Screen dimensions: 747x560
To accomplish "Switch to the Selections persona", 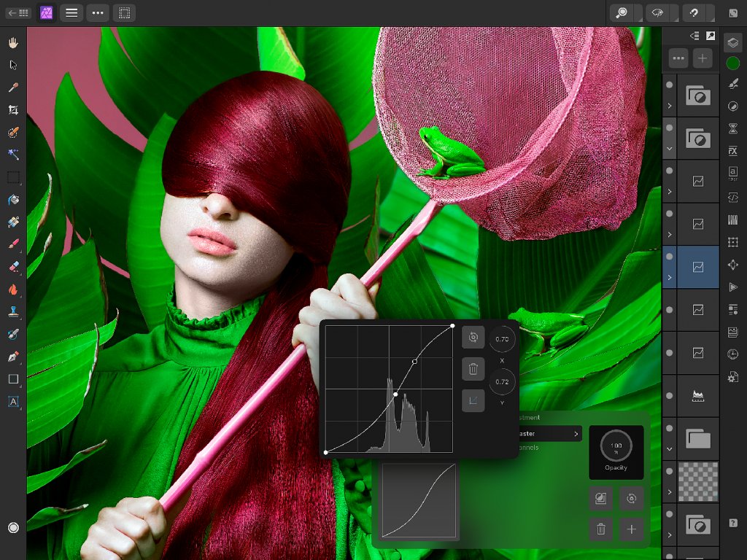I will 124,13.
